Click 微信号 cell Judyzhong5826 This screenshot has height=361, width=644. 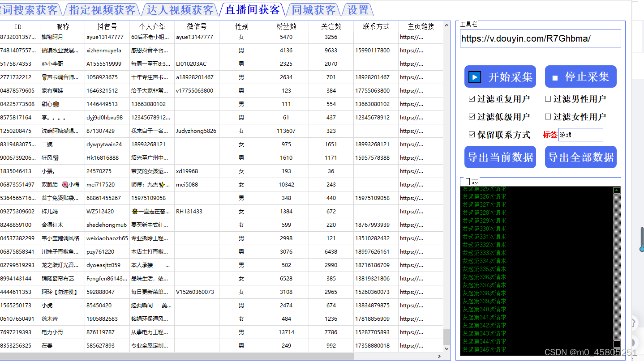tap(196, 131)
